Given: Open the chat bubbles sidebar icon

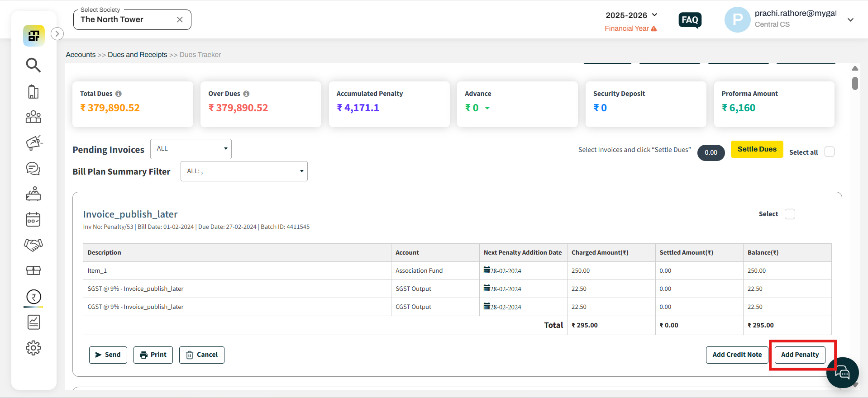Looking at the screenshot, I should tap(33, 169).
